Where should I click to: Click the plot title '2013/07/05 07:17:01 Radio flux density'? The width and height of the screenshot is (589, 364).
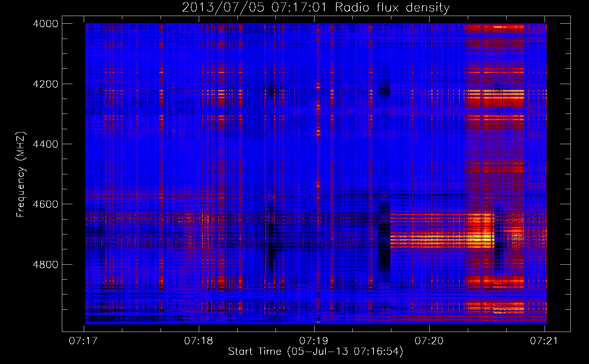316,7
